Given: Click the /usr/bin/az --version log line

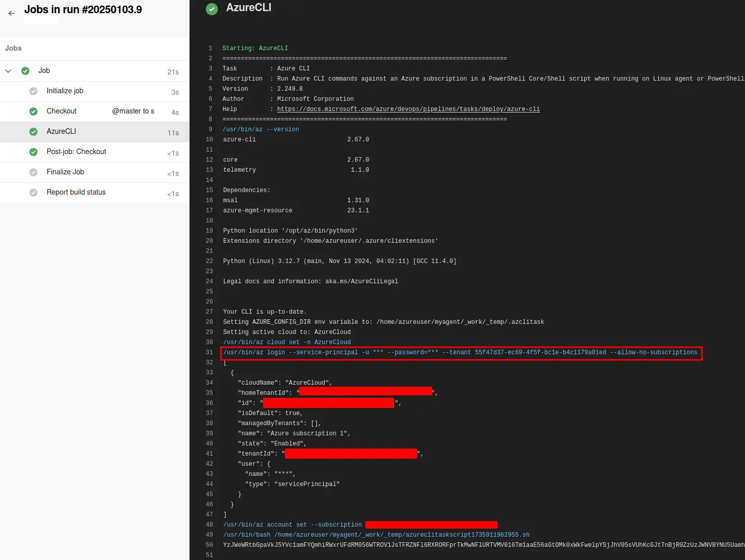Looking at the screenshot, I should pos(261,129).
